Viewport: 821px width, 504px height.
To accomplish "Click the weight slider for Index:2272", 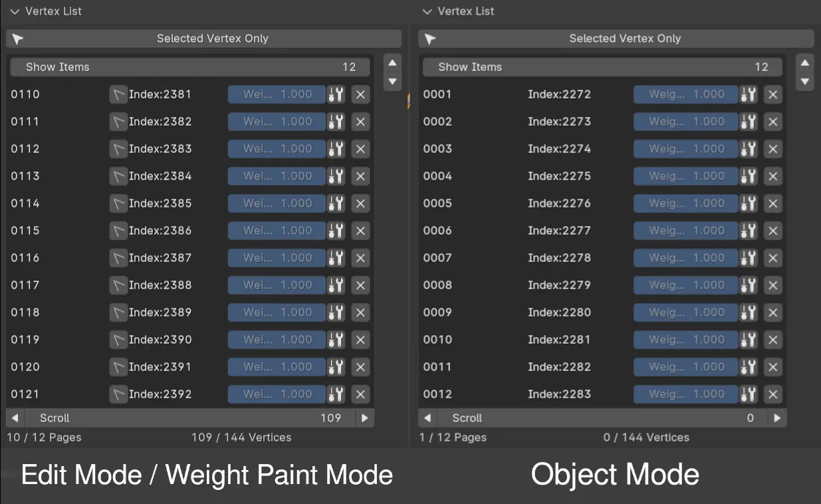I will (685, 94).
